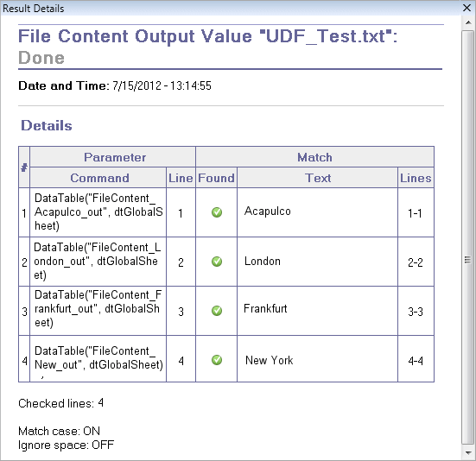Viewport: 476px width, 461px height.
Task: Select the Found column header
Action: pyautogui.click(x=217, y=178)
